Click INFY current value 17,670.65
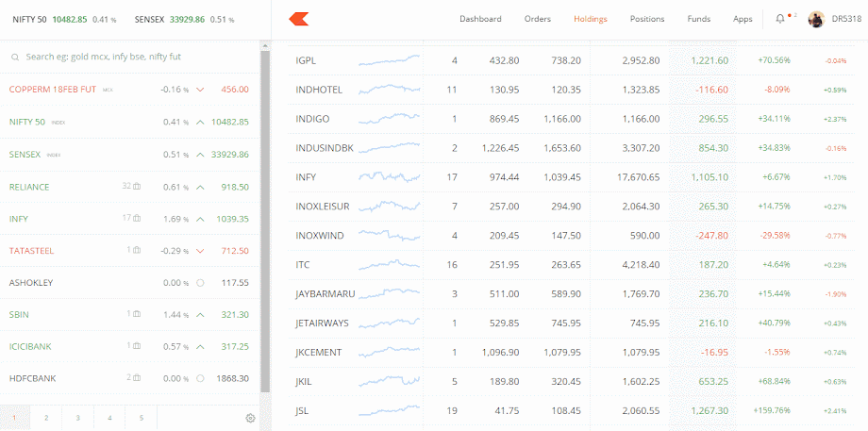Image resolution: width=868 pixels, height=431 pixels. click(x=637, y=177)
